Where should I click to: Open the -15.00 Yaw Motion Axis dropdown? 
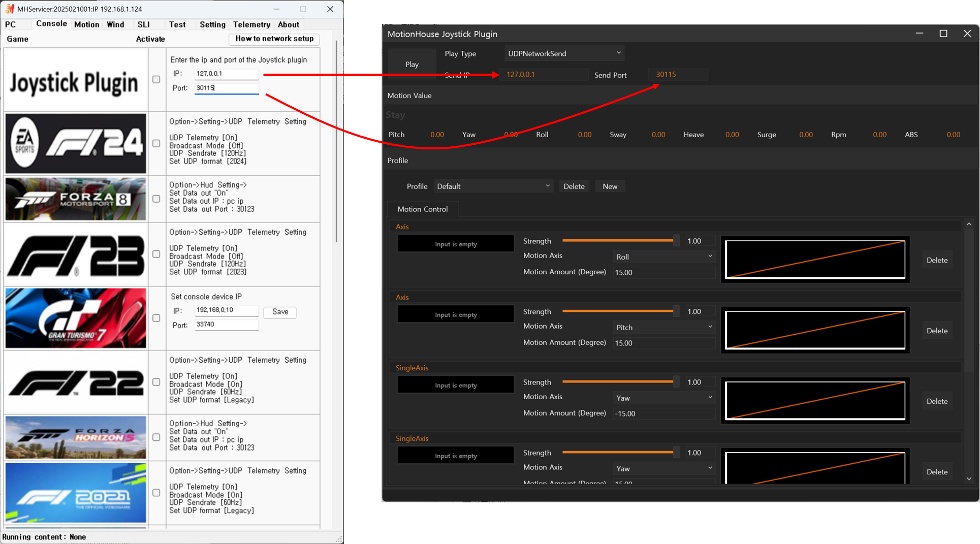664,398
